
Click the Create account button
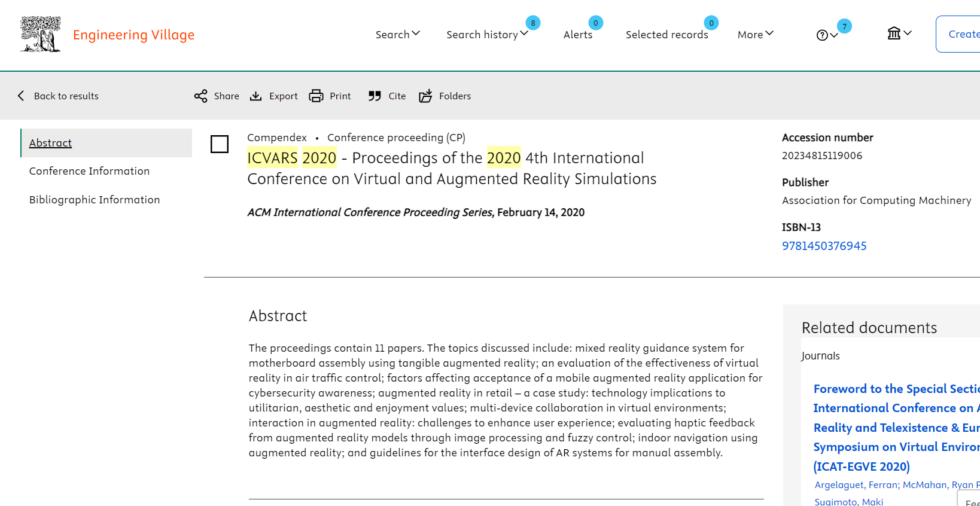coord(958,34)
